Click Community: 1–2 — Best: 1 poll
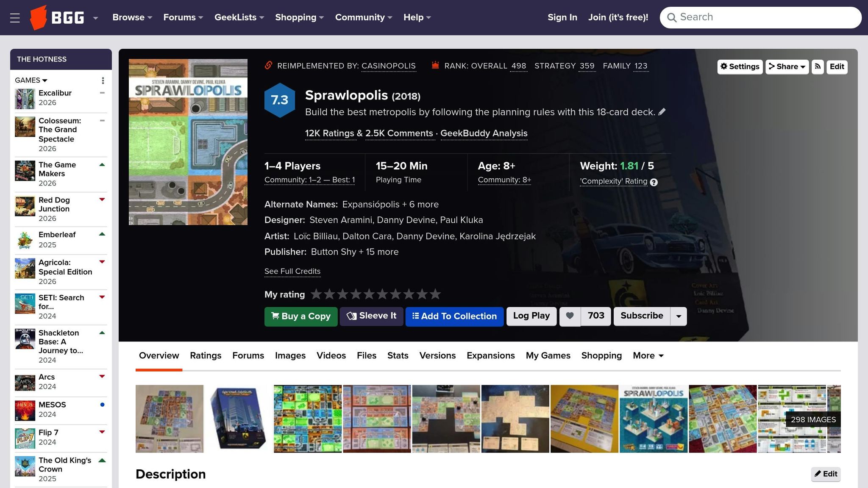 (x=310, y=180)
